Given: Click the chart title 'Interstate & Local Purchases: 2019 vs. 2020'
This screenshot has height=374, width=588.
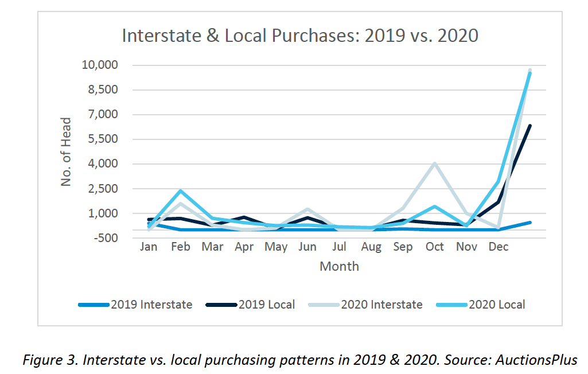Looking at the screenshot, I should click(x=300, y=36).
